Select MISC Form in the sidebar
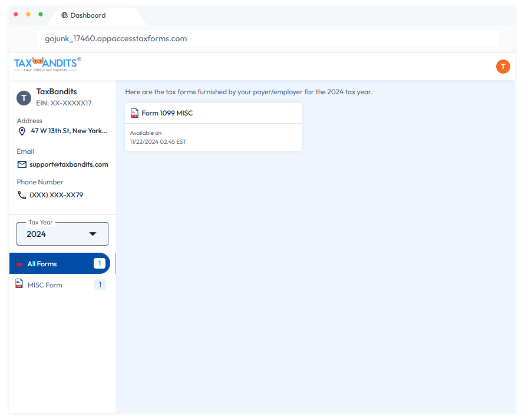The width and height of the screenshot is (528, 420). [x=45, y=285]
